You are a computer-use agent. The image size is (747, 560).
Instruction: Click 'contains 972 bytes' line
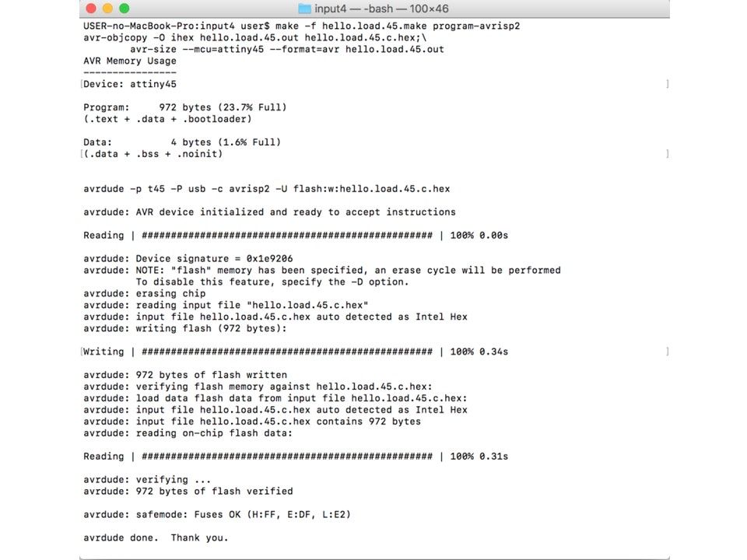251,422
